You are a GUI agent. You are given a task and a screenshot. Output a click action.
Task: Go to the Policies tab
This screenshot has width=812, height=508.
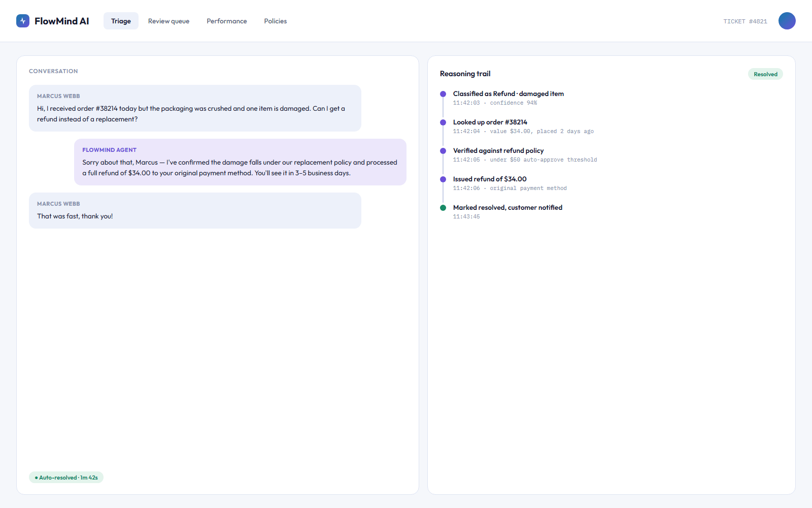pyautogui.click(x=275, y=21)
